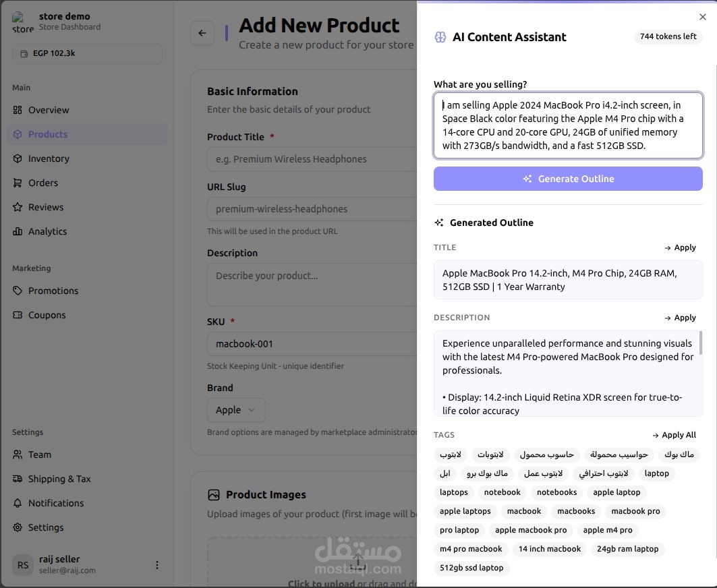Click the Shipping & Tax truck icon
717x588 pixels.
[18, 478]
